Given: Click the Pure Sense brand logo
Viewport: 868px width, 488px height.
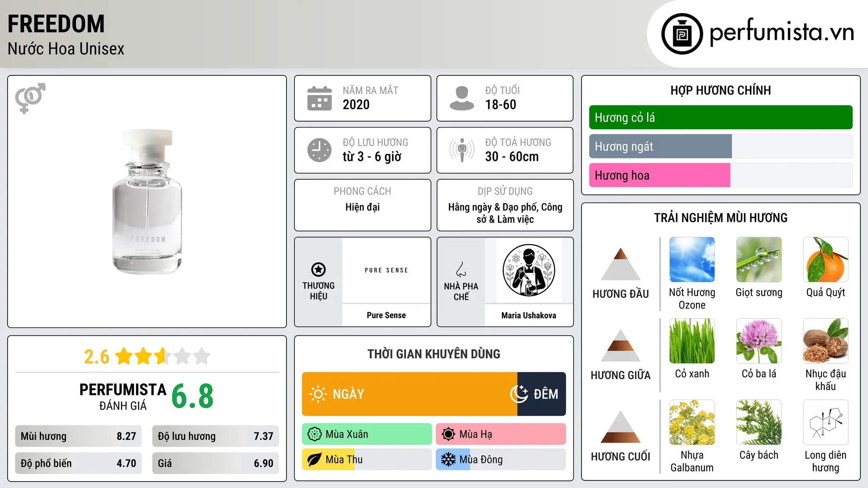Looking at the screenshot, I should pos(387,270).
